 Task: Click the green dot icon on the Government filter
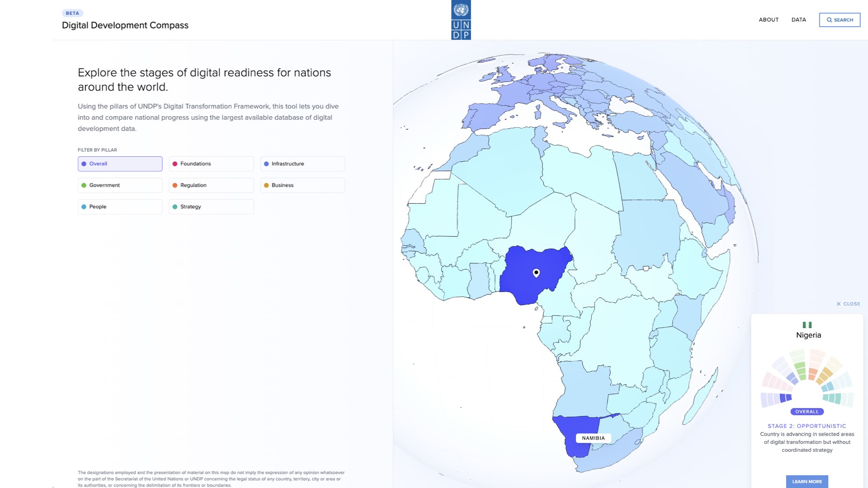tap(84, 185)
